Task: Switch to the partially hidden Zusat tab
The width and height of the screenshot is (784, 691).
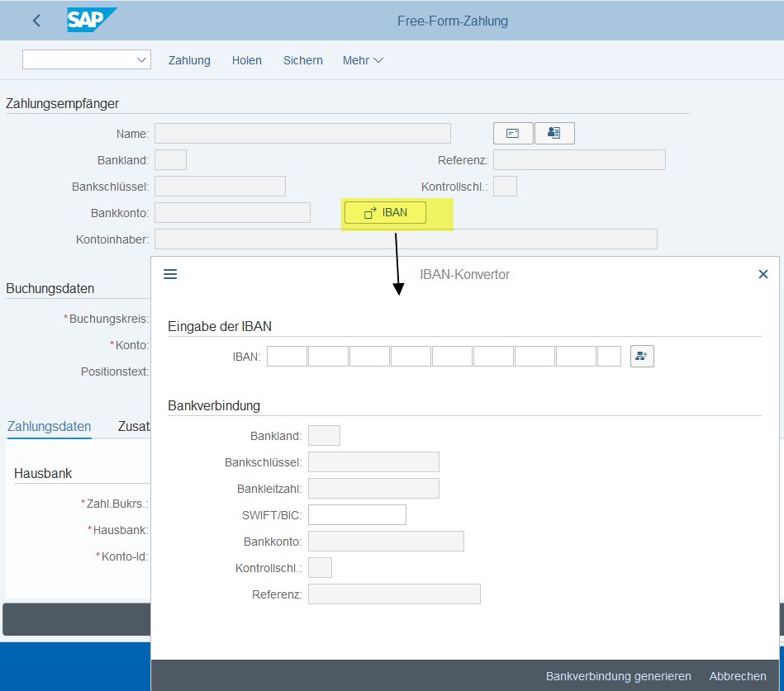Action: 134,427
